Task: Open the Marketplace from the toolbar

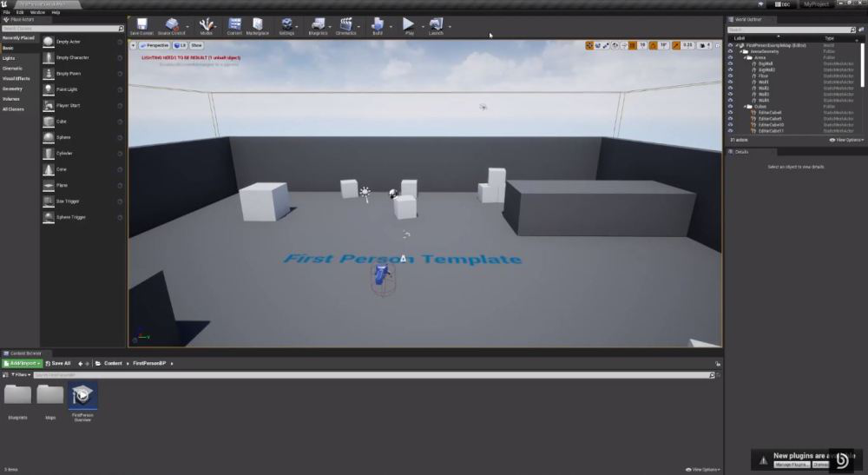Action: tap(258, 26)
